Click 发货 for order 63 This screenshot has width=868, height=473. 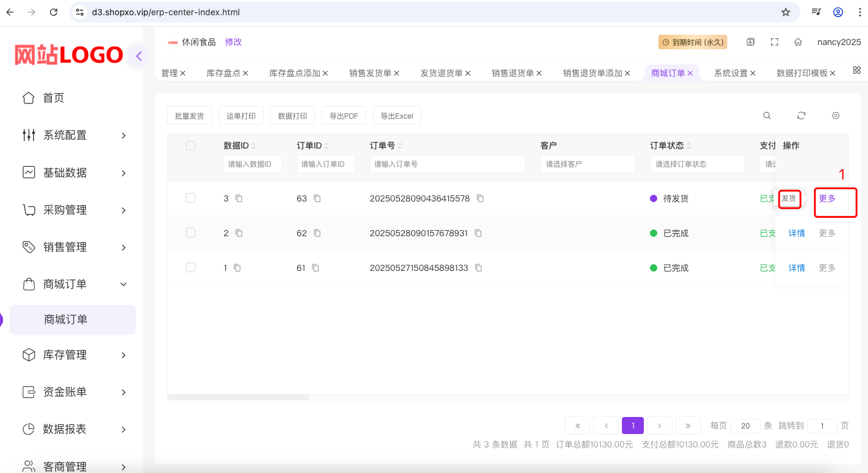tap(789, 198)
